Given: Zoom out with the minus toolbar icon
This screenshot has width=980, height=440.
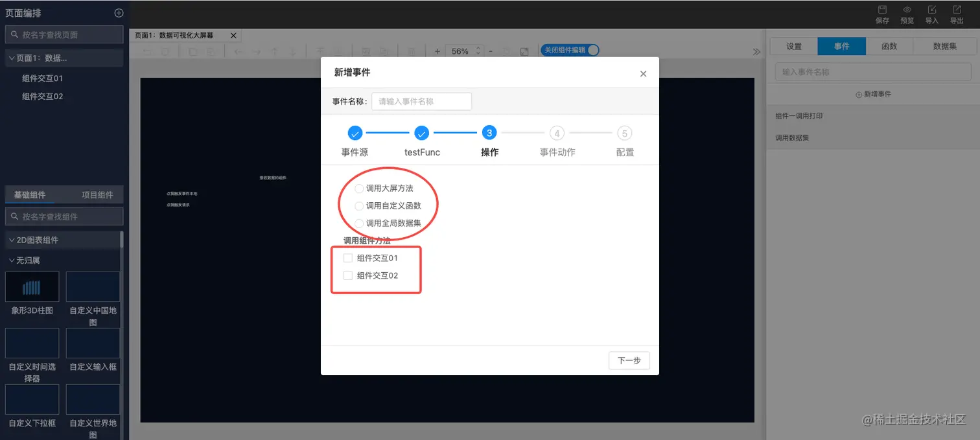Looking at the screenshot, I should (x=491, y=51).
